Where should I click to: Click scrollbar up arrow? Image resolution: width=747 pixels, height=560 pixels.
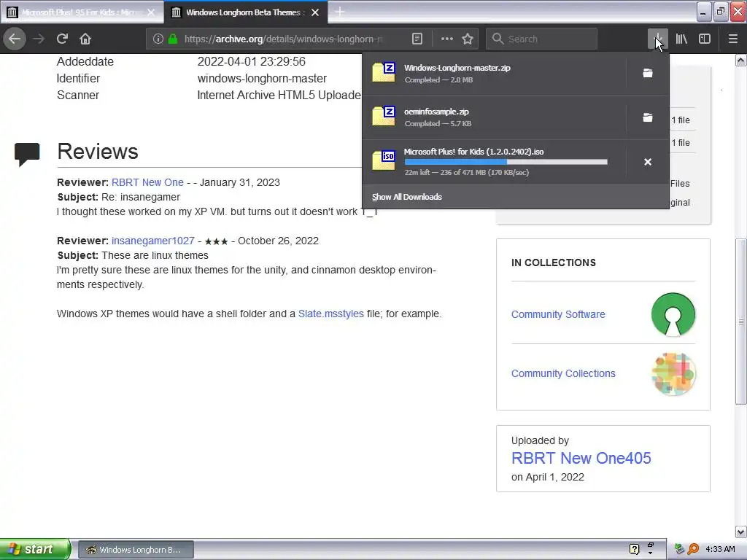click(x=741, y=61)
